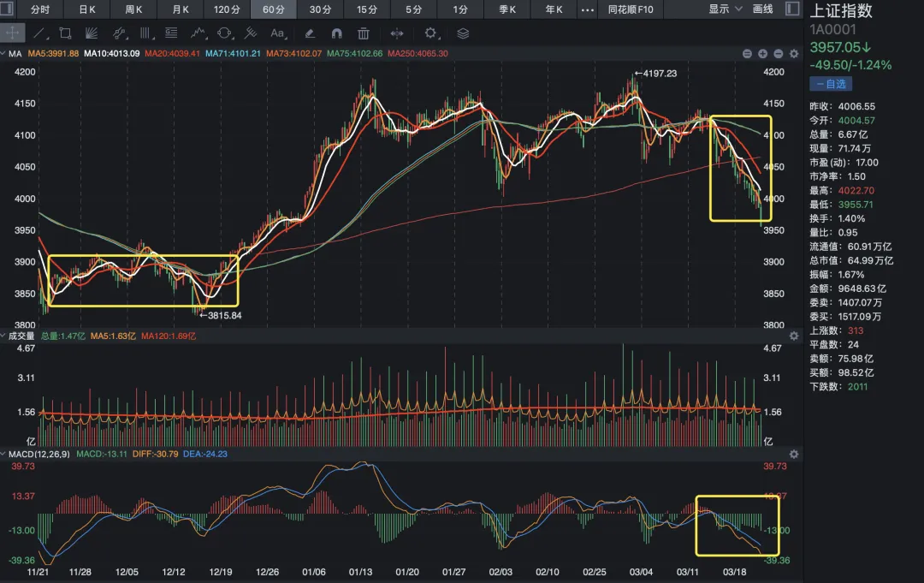Open MACD indicator settings gear
Image resolution: width=924 pixels, height=583 pixels.
(x=794, y=454)
